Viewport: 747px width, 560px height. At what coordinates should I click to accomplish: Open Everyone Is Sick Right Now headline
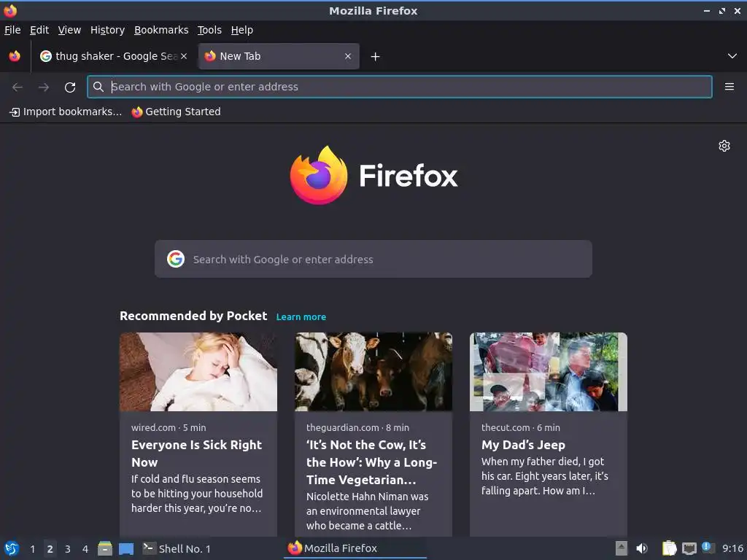pos(196,454)
